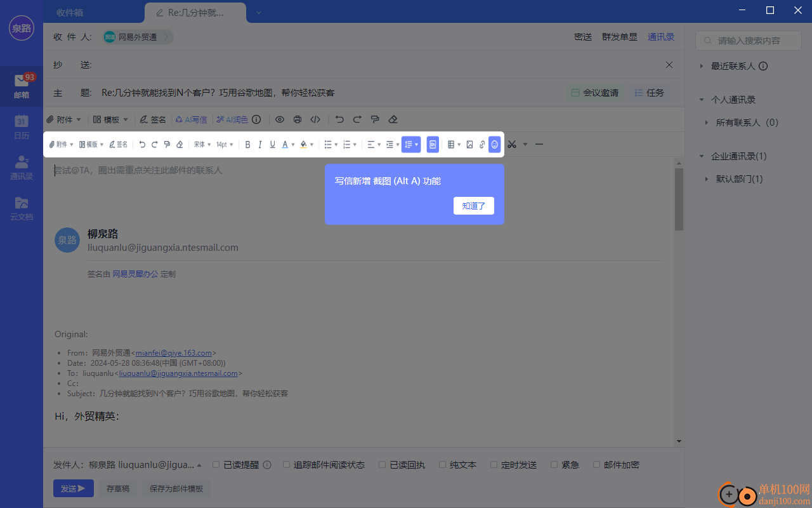Expand 所有联系人 (0) tree item
812x508 pixels.
tap(707, 123)
